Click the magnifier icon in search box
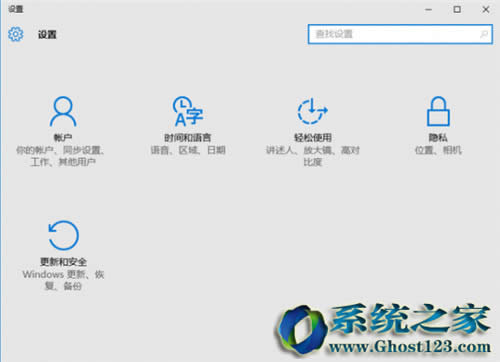The width and height of the screenshot is (500, 362). [x=484, y=34]
